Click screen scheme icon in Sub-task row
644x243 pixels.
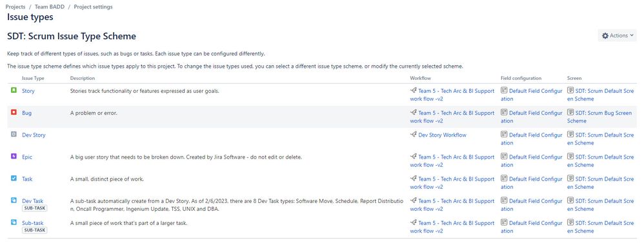[x=570, y=223]
